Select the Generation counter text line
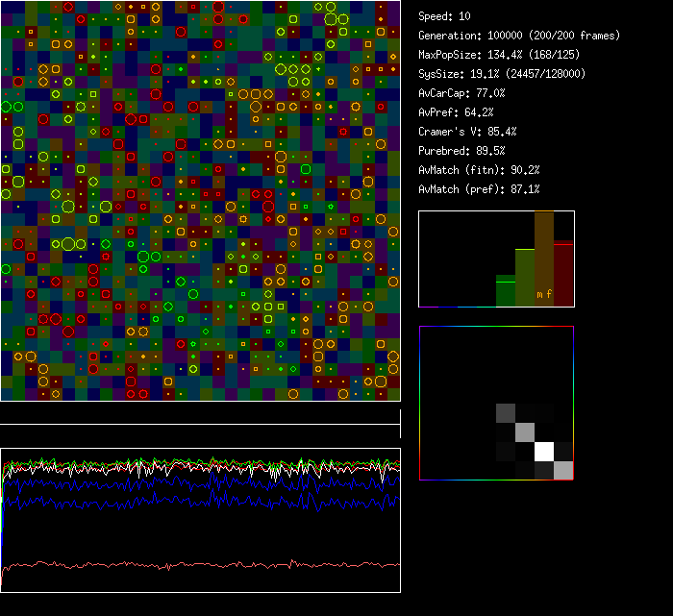The height and width of the screenshot is (616, 673). pyautogui.click(x=520, y=36)
